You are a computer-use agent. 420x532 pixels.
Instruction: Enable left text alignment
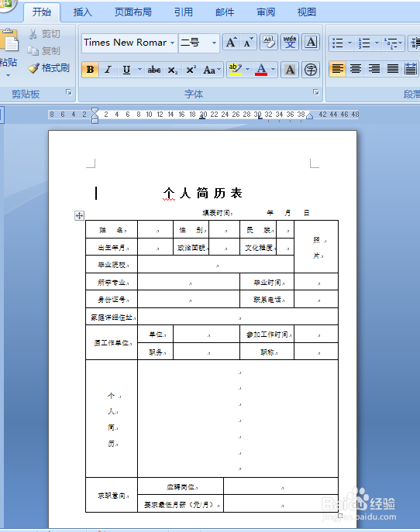coord(337,69)
